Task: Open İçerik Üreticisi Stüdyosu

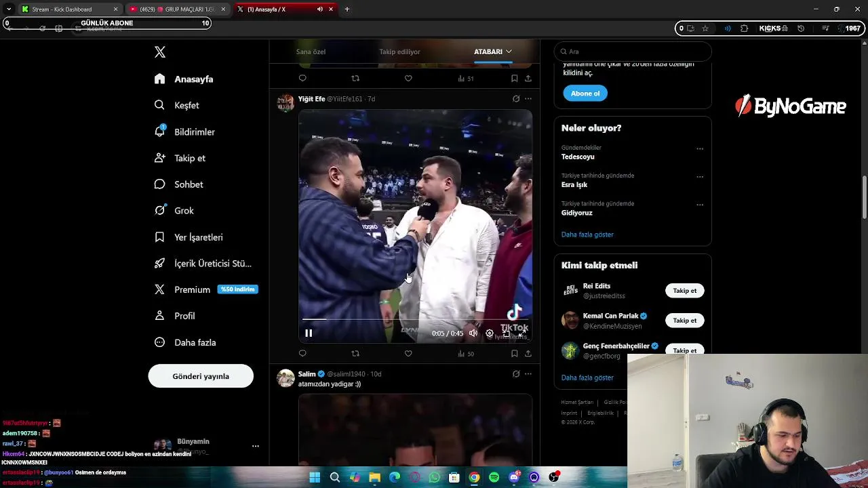Action: pos(203,263)
